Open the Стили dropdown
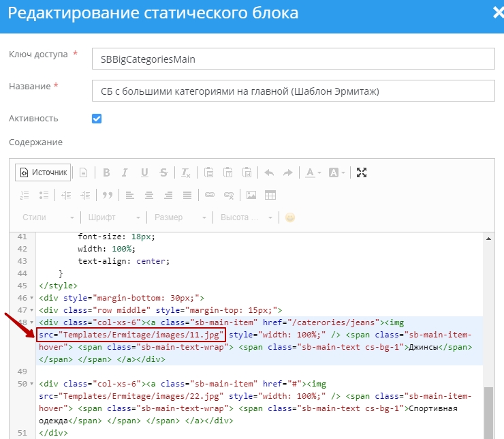This screenshot has height=439, width=504. 47,217
